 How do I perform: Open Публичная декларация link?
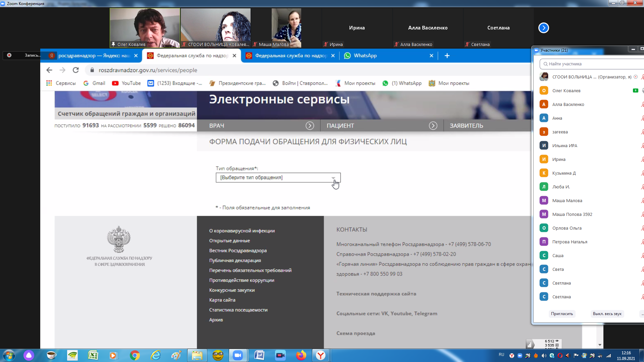[x=235, y=260]
